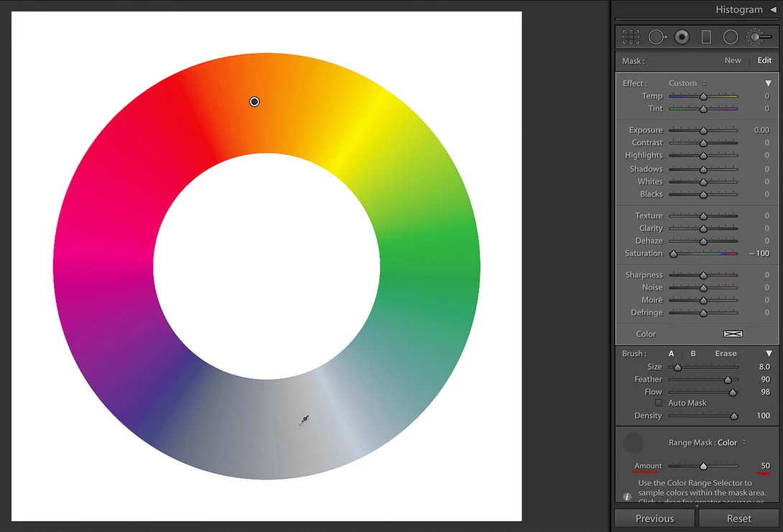Click the Tint slider handle

pos(703,109)
